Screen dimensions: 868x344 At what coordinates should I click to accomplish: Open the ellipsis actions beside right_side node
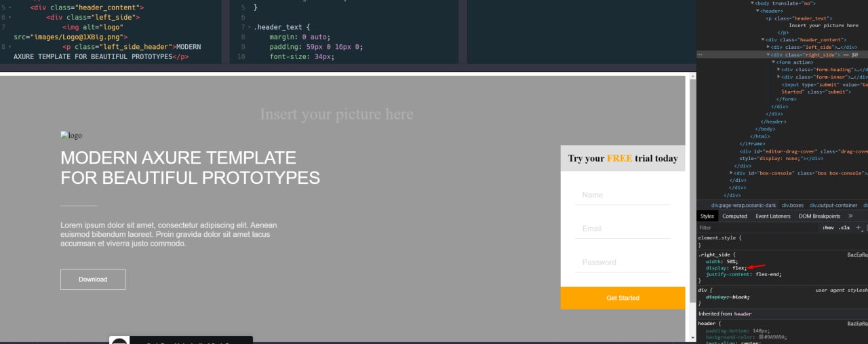pos(700,55)
